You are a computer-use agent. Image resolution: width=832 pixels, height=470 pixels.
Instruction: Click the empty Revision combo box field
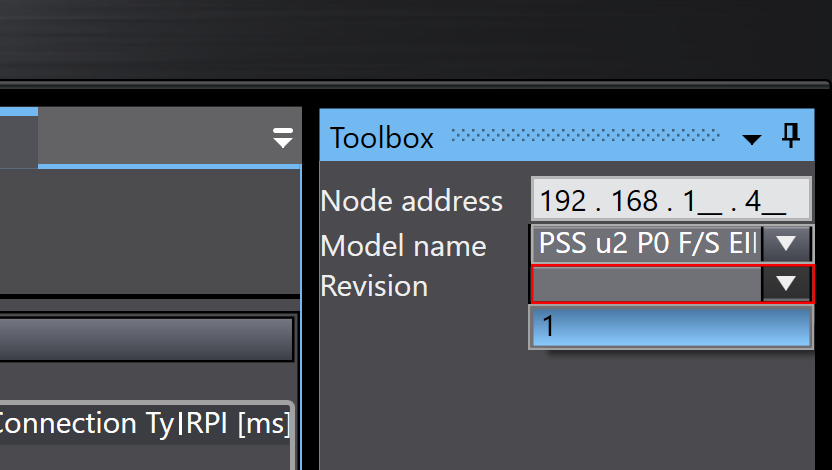tap(647, 284)
